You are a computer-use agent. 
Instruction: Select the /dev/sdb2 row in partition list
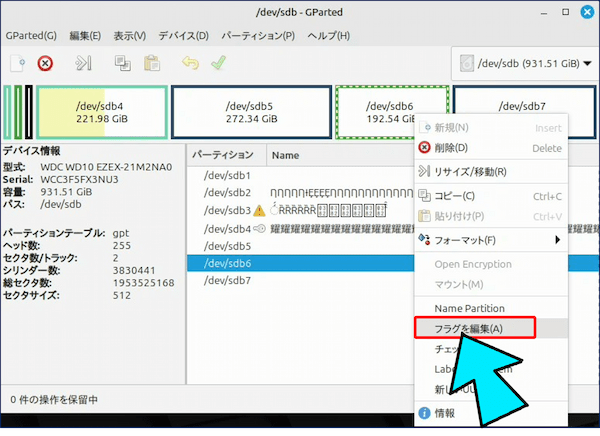tap(226, 193)
